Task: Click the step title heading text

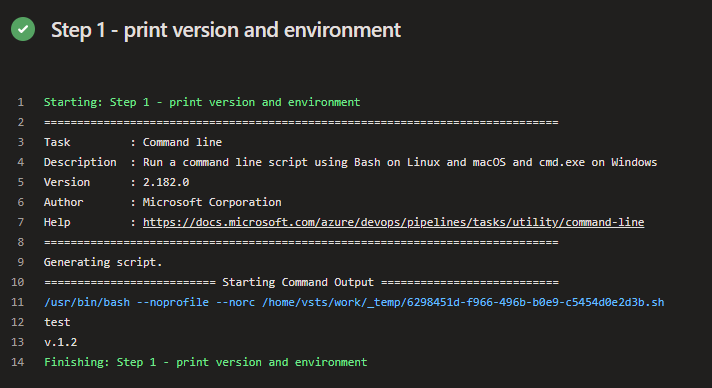Action: pos(226,30)
